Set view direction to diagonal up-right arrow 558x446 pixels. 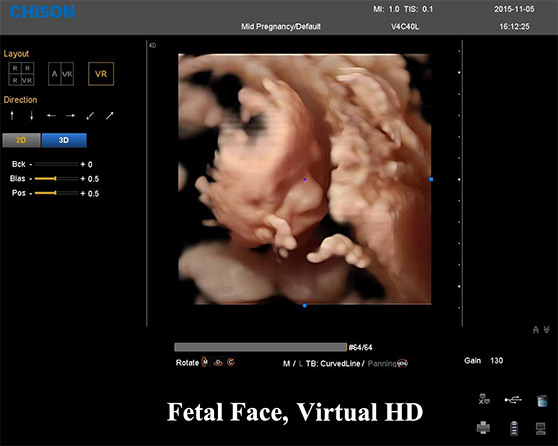tap(110, 116)
